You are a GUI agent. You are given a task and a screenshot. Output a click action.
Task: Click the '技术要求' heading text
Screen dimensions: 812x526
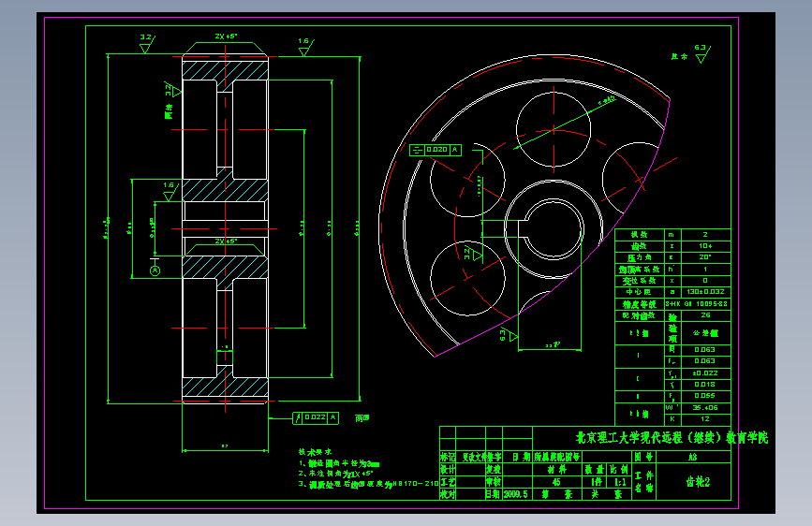[x=315, y=452]
